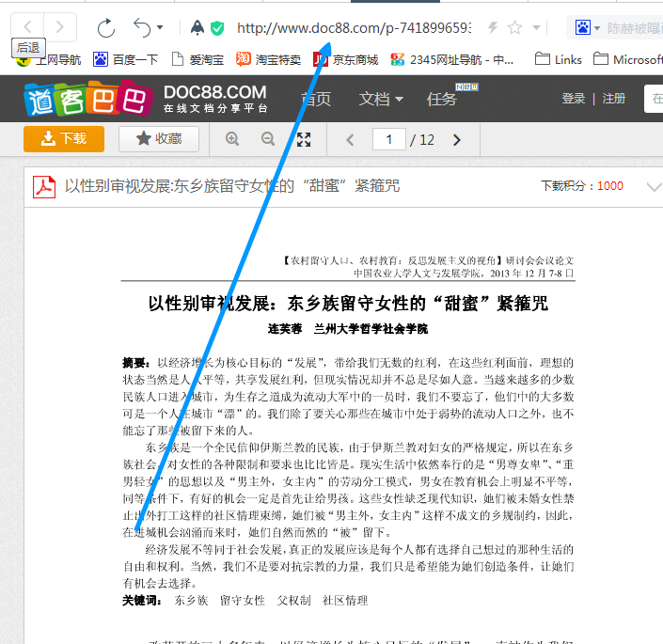This screenshot has height=644, width=663.
Task: Open the 文档 dropdown menu
Action: point(381,99)
